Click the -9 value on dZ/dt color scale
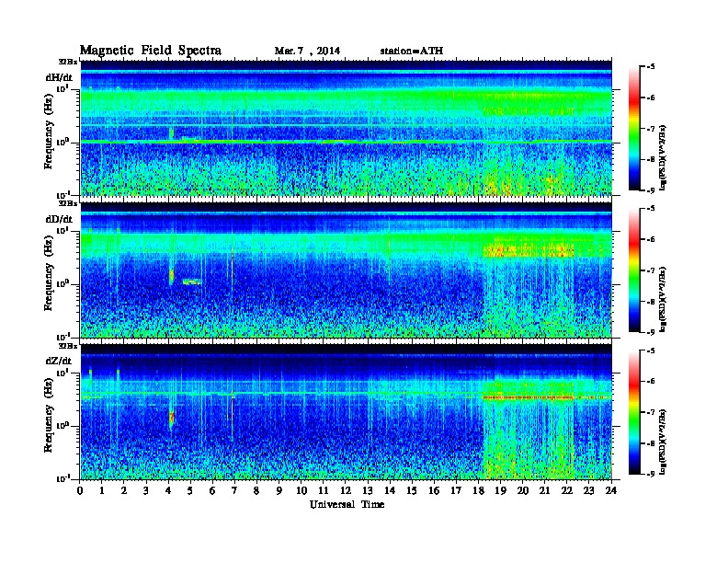 click(x=651, y=474)
